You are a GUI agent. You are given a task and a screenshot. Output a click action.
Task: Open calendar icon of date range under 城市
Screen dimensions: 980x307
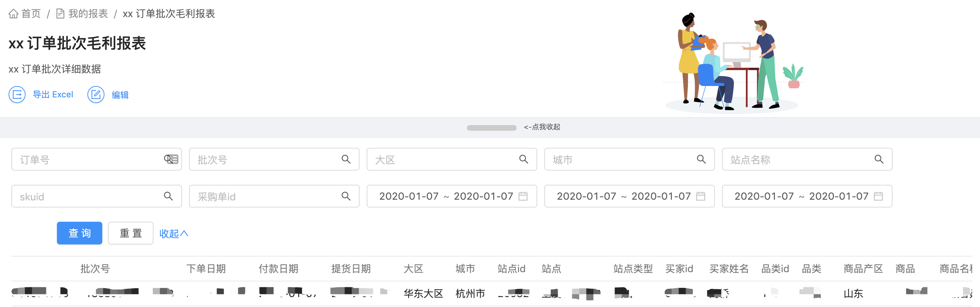pos(701,196)
